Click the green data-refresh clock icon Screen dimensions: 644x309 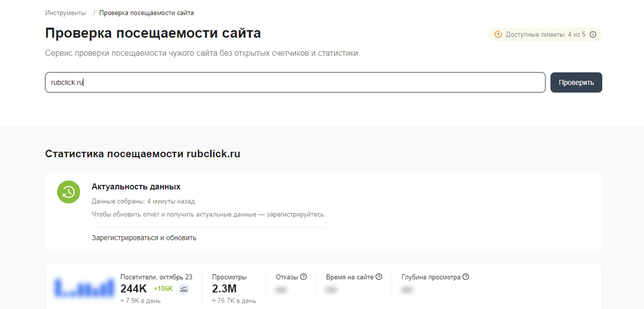(x=69, y=192)
